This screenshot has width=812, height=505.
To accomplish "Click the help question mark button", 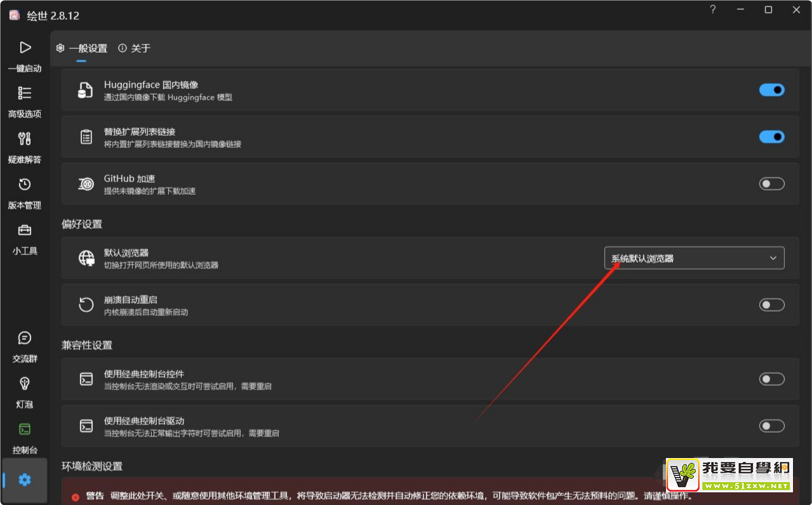I will pyautogui.click(x=713, y=10).
